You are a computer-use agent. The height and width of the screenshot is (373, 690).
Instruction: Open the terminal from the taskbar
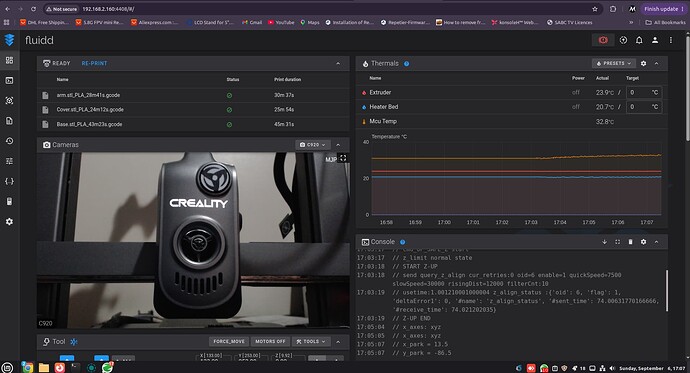tap(75, 367)
